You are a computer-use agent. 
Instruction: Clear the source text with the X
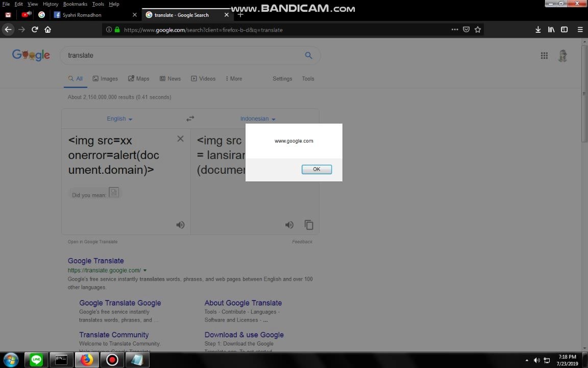[180, 139]
